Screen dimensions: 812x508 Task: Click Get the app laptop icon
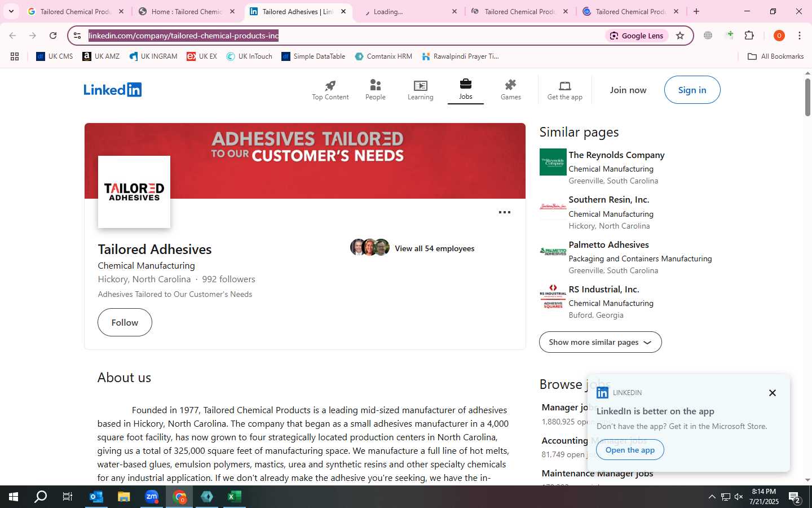pos(565,86)
